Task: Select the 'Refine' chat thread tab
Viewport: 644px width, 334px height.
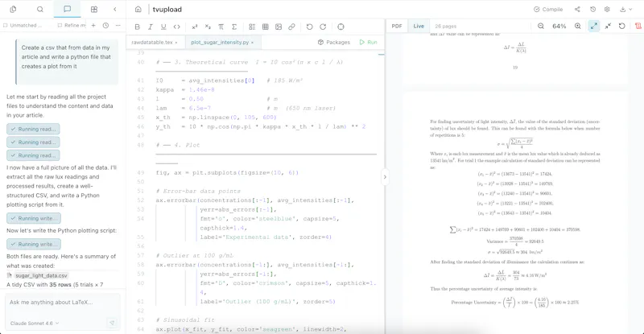Action: [x=72, y=26]
